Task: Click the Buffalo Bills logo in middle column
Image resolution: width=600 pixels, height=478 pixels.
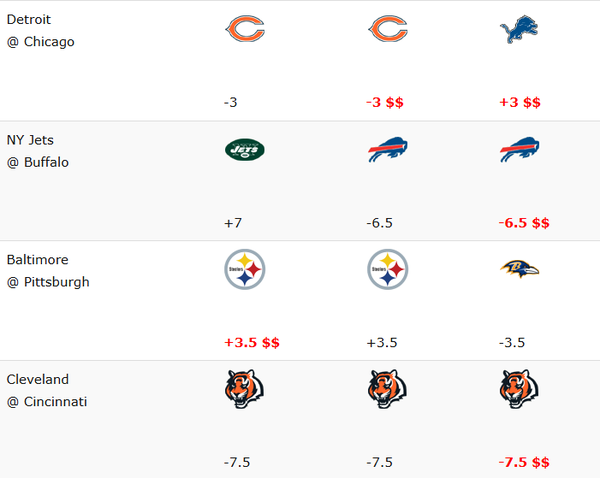Action: [x=387, y=150]
